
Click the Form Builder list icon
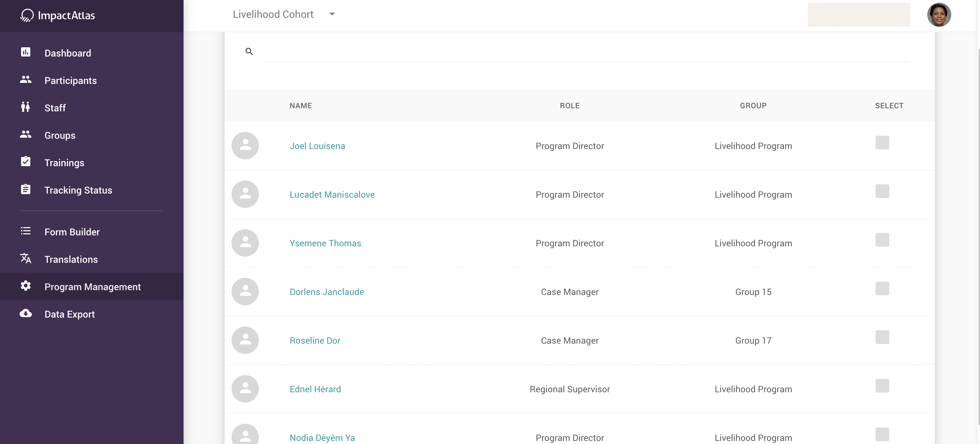[25, 231]
